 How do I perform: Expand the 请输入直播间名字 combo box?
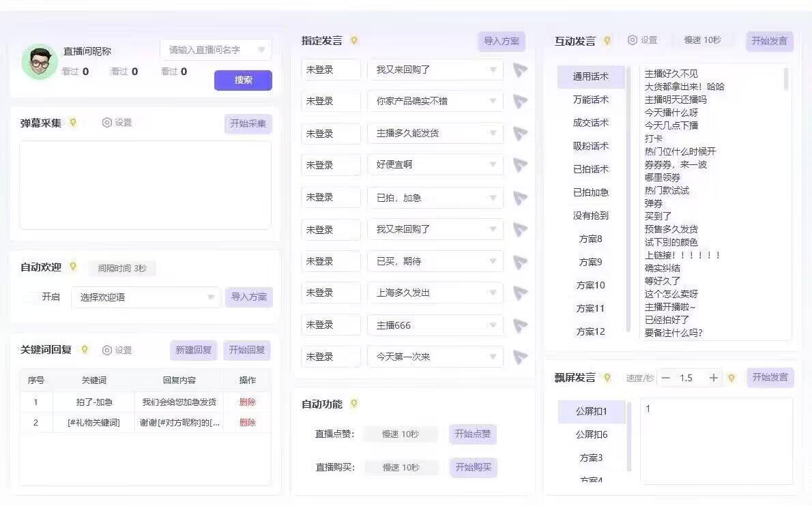261,50
